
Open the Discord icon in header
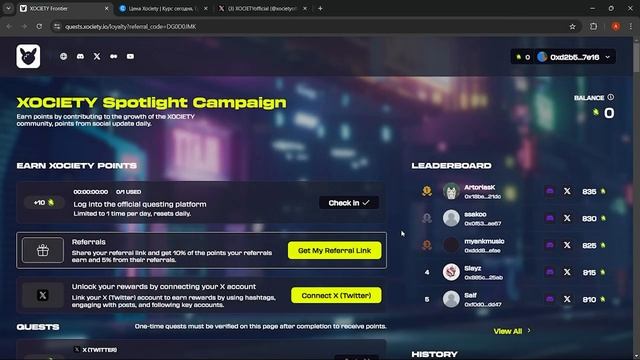point(80,56)
